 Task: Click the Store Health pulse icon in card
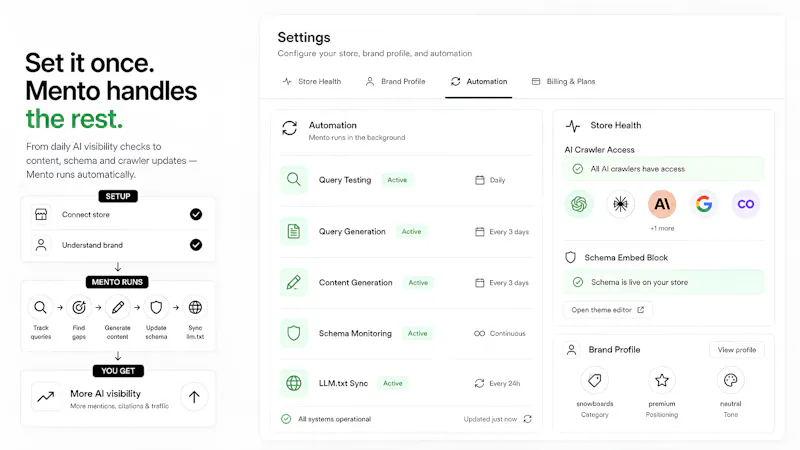[x=573, y=126]
